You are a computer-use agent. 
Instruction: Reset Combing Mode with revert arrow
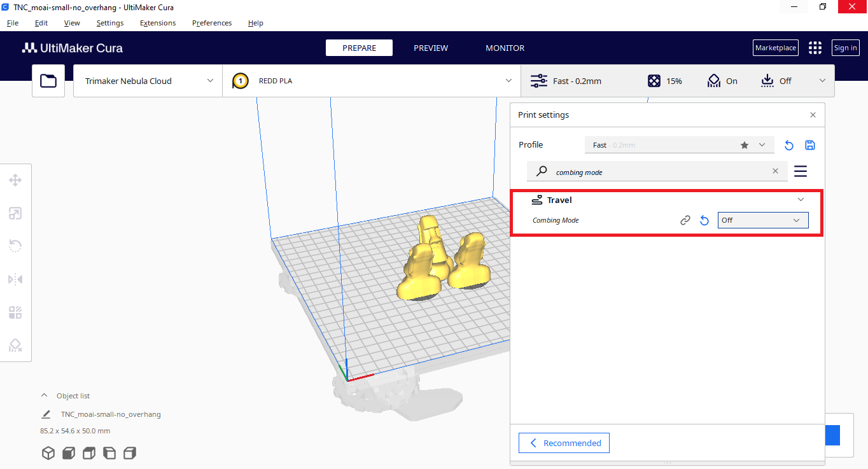point(704,220)
